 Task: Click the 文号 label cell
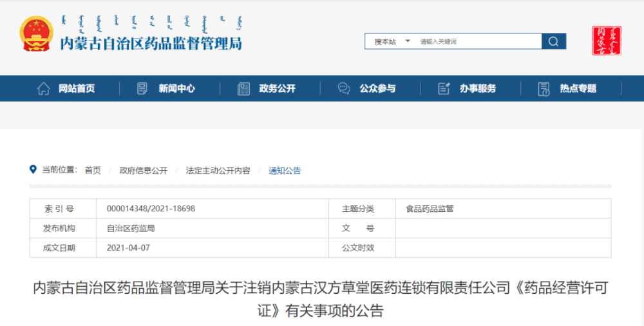[362, 228]
